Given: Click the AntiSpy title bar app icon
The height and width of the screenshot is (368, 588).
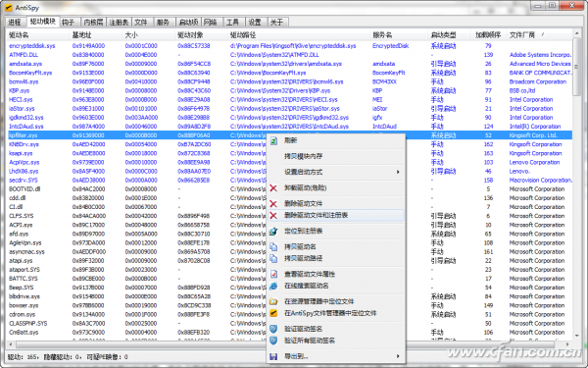Looking at the screenshot, I should point(8,8).
